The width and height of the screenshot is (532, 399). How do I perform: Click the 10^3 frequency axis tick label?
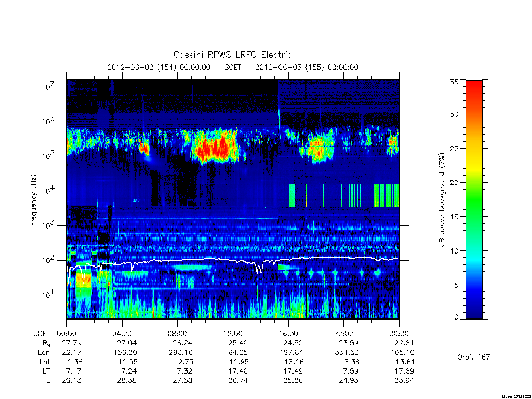click(49, 225)
